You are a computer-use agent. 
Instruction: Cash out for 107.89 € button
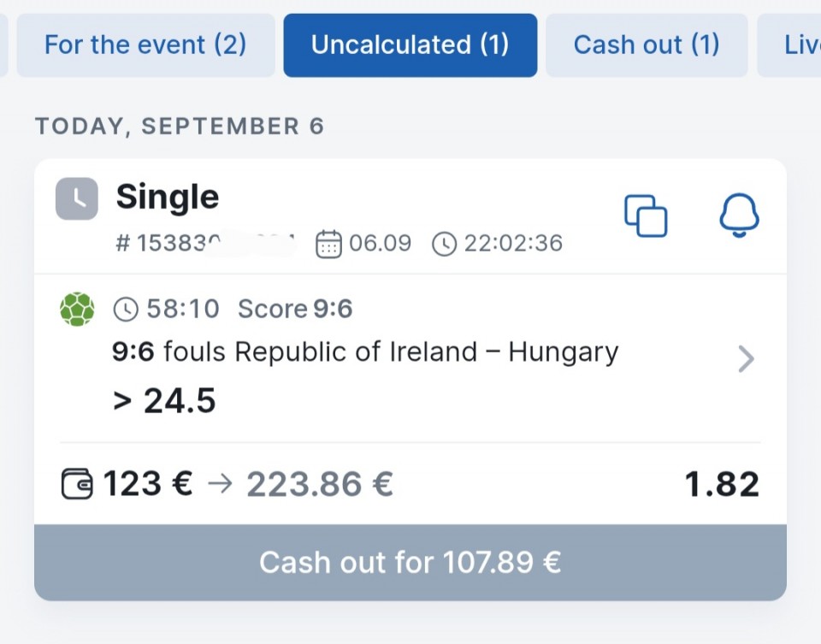coord(410,562)
